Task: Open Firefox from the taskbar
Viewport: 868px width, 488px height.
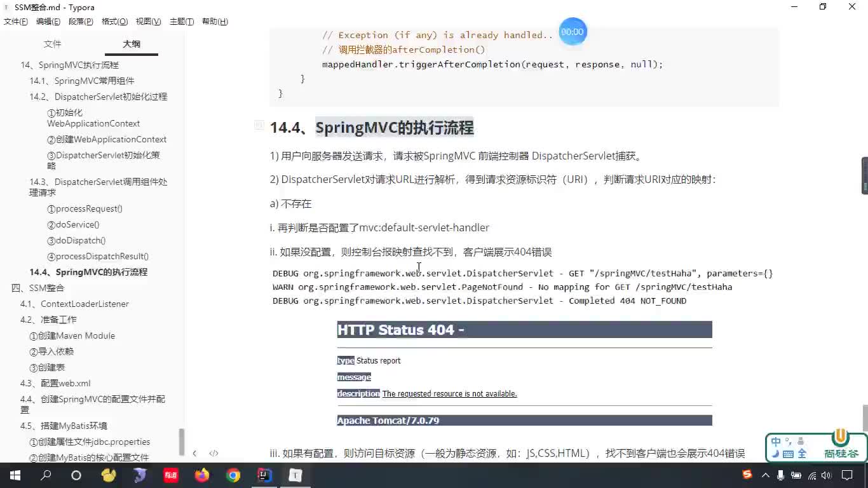Action: pos(202,475)
